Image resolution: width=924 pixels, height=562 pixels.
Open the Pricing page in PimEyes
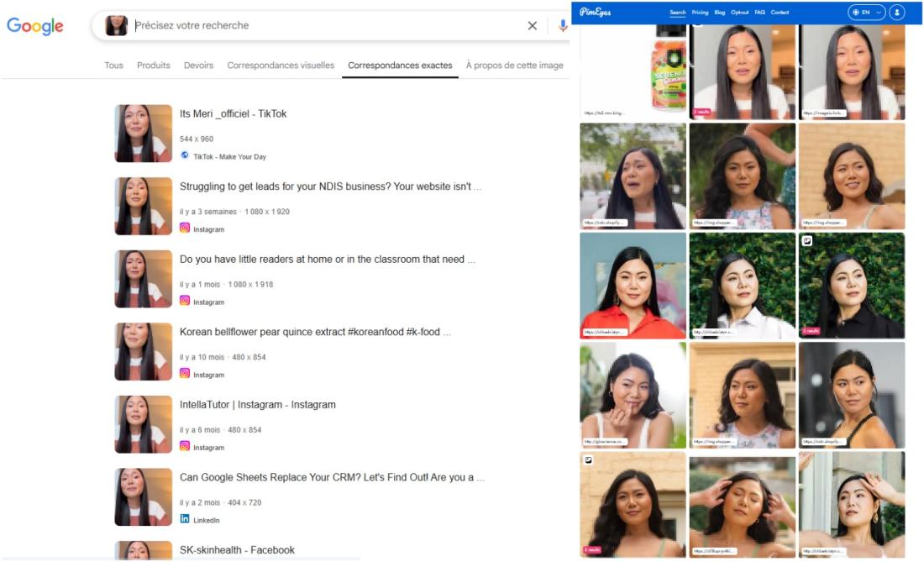700,13
